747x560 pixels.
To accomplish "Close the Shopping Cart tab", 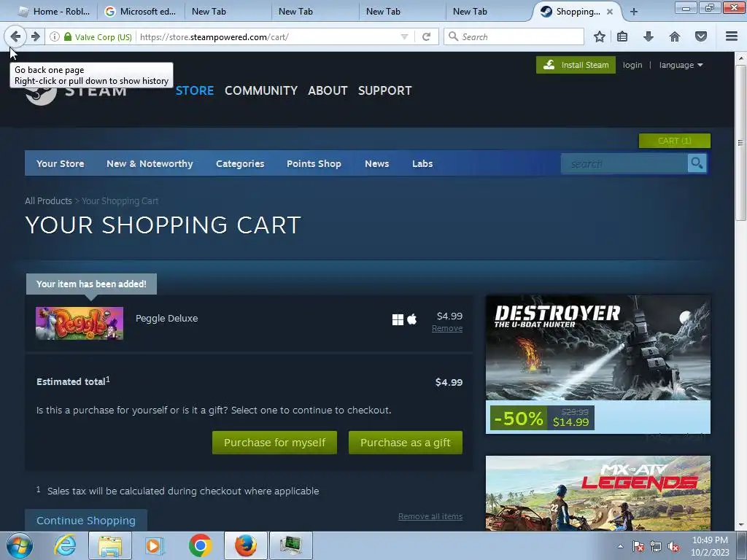I will [x=610, y=12].
